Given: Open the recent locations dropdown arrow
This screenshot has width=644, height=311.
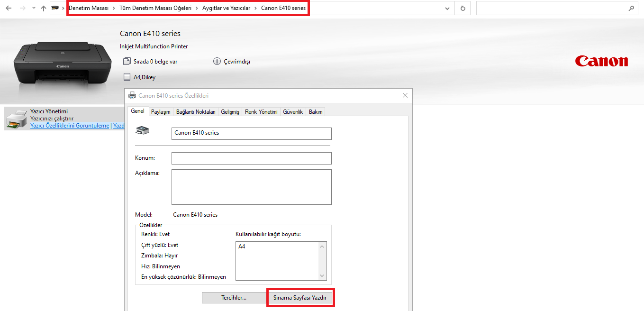Looking at the screenshot, I should (x=34, y=8).
